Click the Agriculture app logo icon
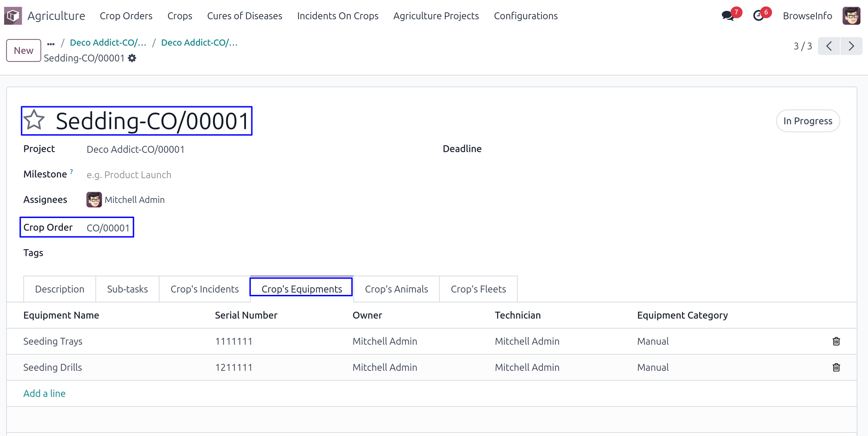Screen dimensions: 868x436 (13, 16)
